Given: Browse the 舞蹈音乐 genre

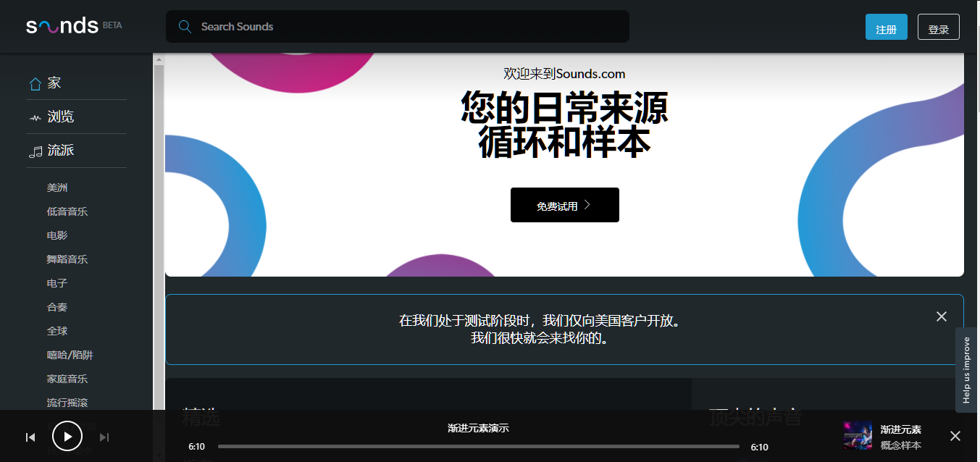Looking at the screenshot, I should [67, 259].
